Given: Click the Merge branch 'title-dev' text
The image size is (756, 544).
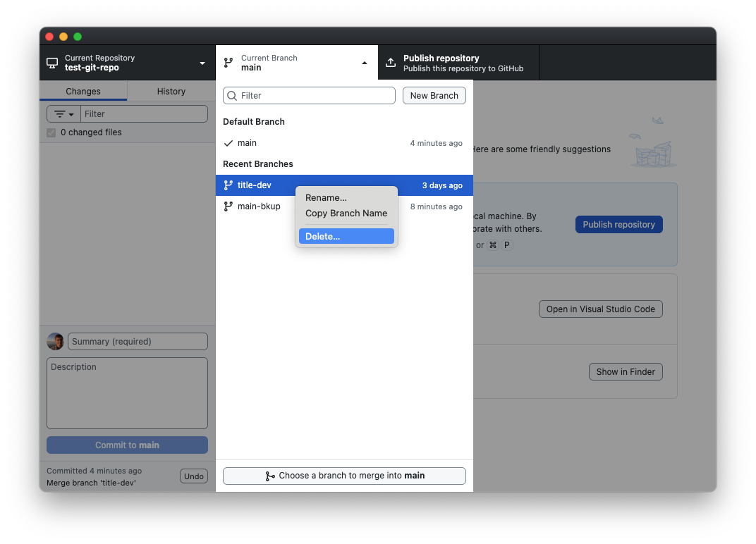Looking at the screenshot, I should (92, 483).
